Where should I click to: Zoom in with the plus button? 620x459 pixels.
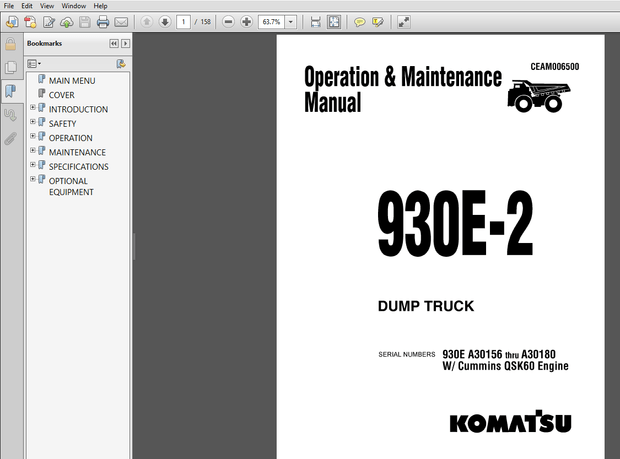pyautogui.click(x=246, y=21)
